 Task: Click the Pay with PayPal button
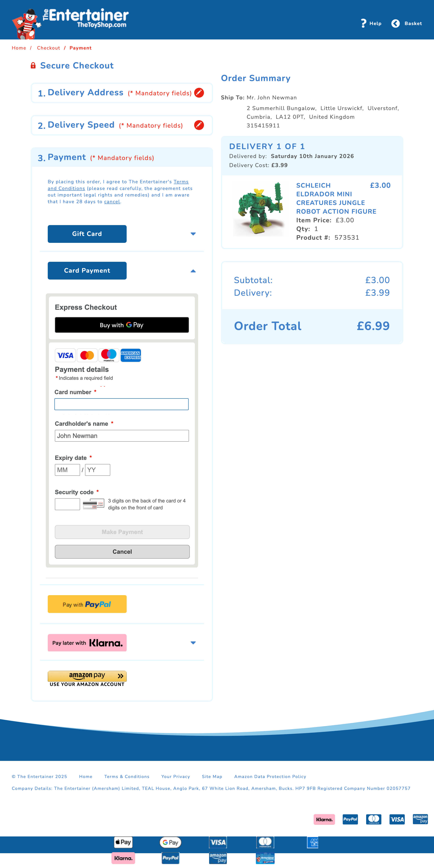pos(87,604)
